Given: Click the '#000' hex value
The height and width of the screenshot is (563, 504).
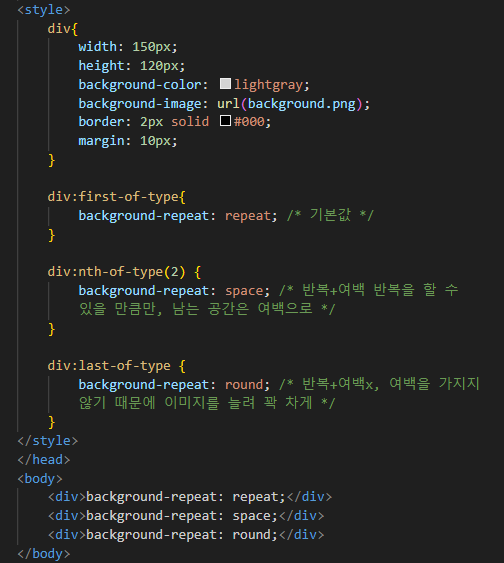Looking at the screenshot, I should click(x=249, y=122).
